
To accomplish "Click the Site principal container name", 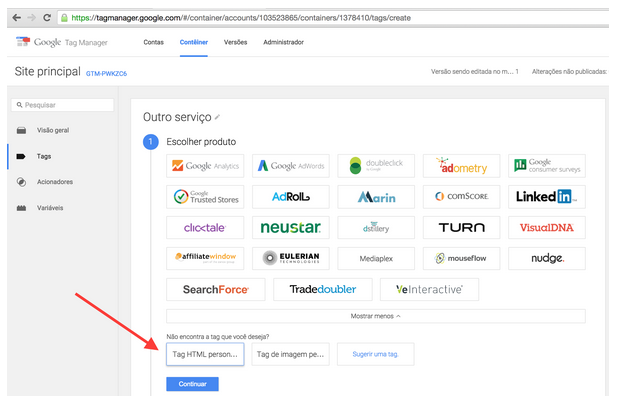I will point(48,72).
